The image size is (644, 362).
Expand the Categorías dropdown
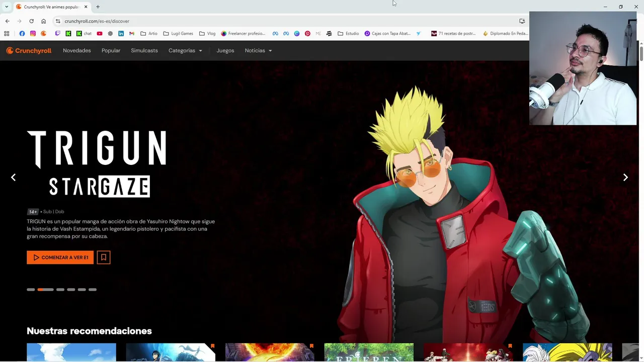(x=185, y=51)
